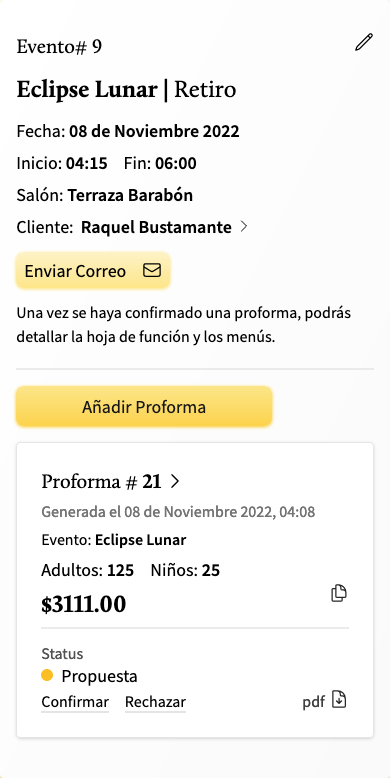Click the Terraza Barabón salon name

130,195
